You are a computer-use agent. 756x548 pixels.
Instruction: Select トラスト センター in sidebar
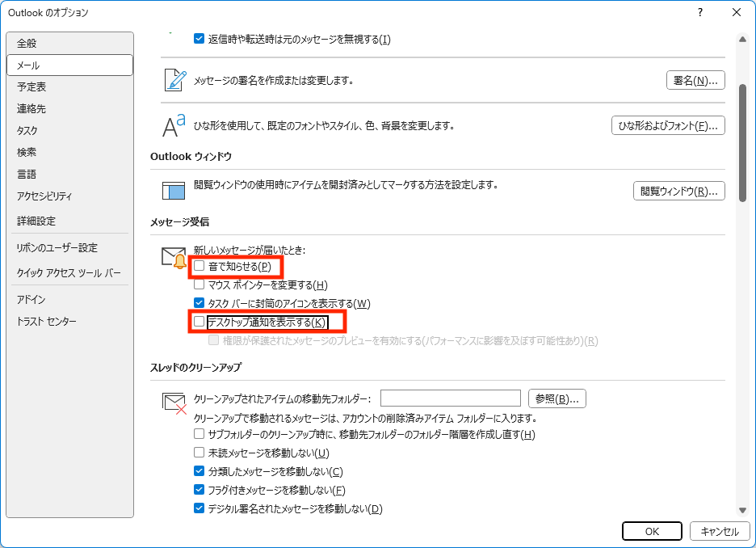pos(47,322)
